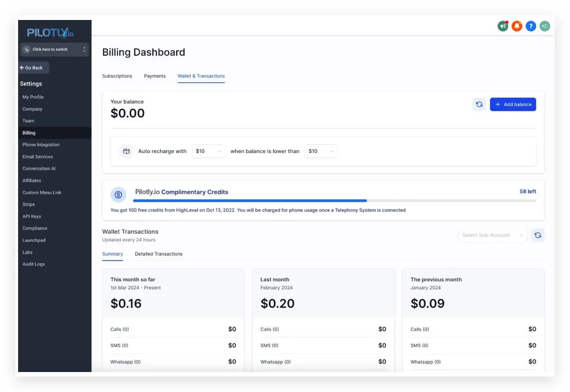Viewport: 570px width, 392px height.
Task: Switch to the Subscriptions tab
Action: point(117,76)
